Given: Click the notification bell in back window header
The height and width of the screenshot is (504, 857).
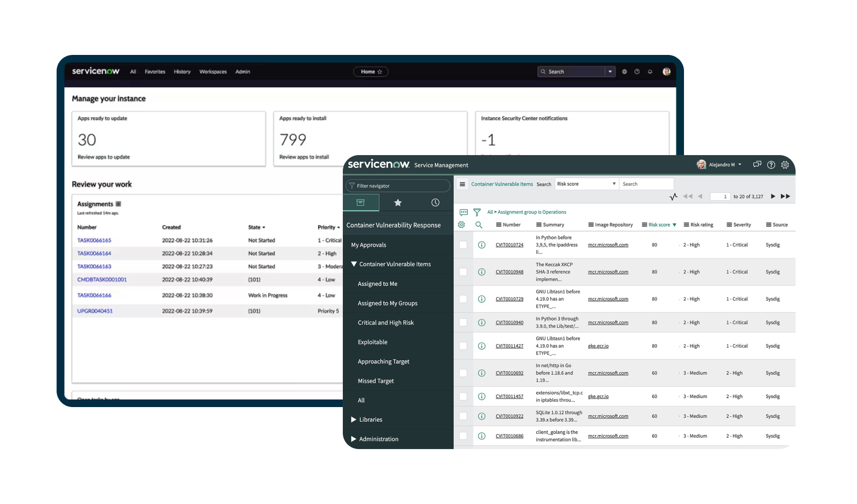Looking at the screenshot, I should [650, 72].
